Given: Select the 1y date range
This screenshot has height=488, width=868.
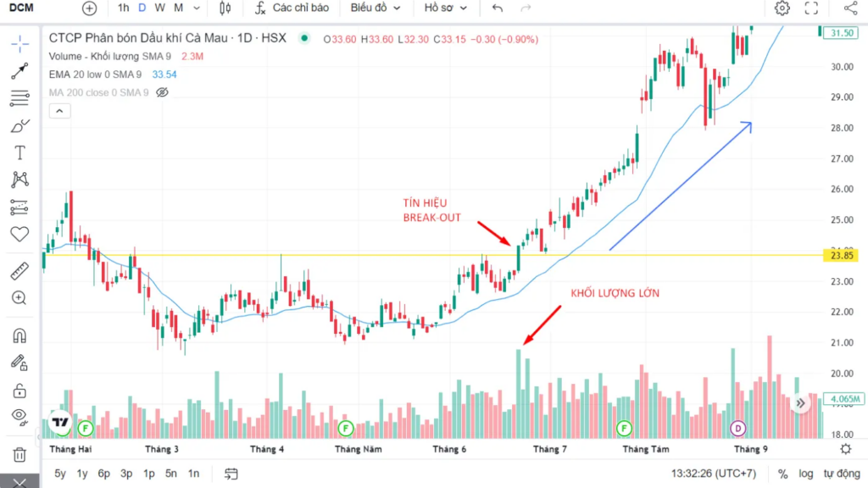Looking at the screenshot, I should [x=82, y=474].
